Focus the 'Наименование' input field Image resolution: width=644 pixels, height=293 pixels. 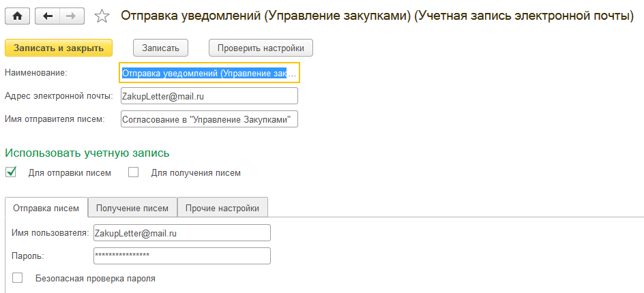(209, 73)
